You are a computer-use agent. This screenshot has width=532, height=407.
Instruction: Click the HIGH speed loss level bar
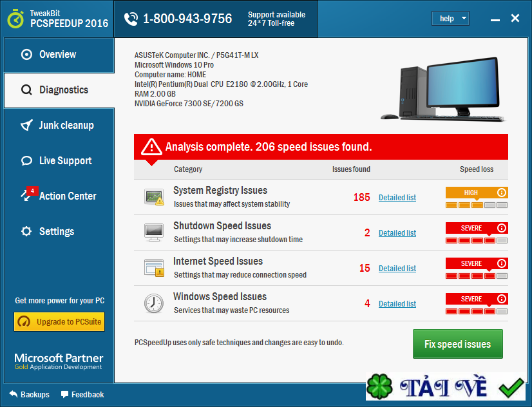tap(477, 205)
